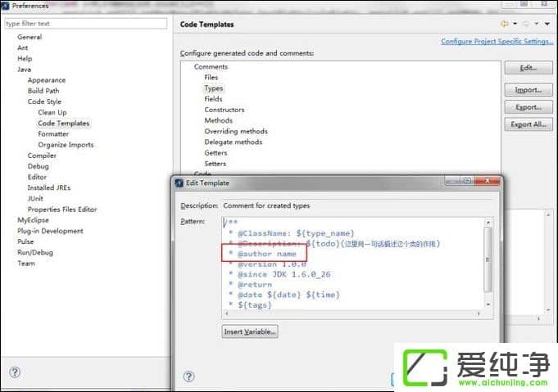Open JUnit preferences
The image size is (558, 392).
click(35, 198)
